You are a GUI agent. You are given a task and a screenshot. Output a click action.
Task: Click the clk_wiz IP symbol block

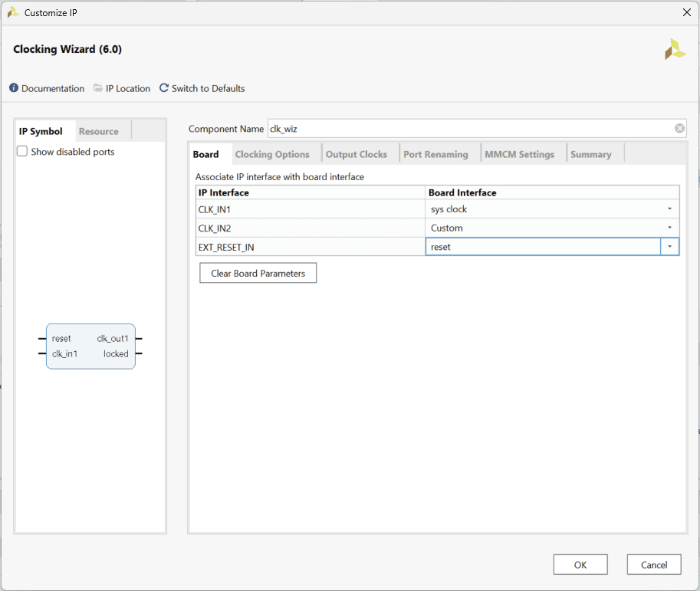coord(90,346)
